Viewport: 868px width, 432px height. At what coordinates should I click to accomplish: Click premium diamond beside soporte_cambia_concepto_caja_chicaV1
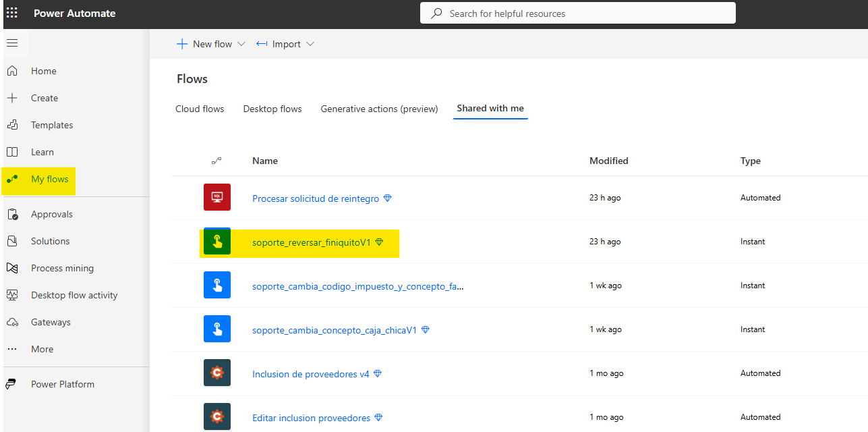point(425,329)
